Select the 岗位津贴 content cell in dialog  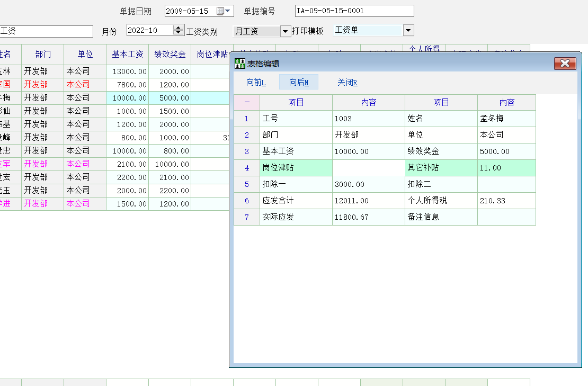[x=368, y=168]
